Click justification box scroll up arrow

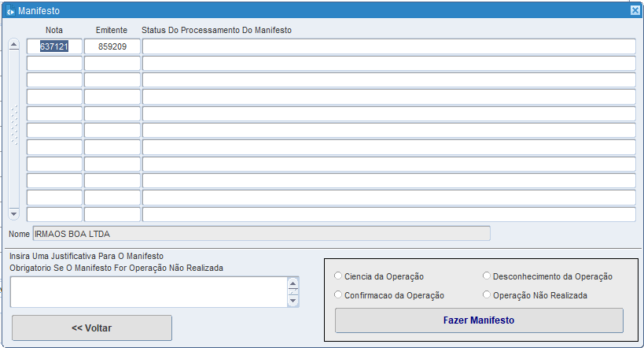pyautogui.click(x=293, y=283)
